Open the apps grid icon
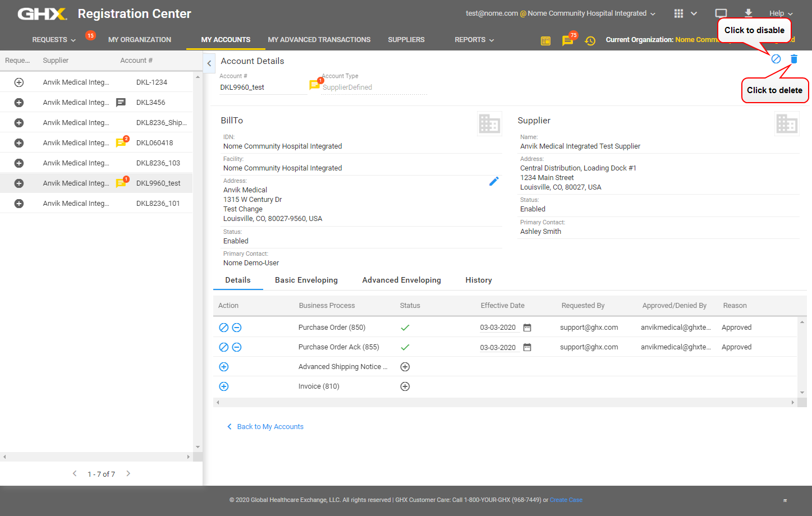812x516 pixels. point(678,13)
